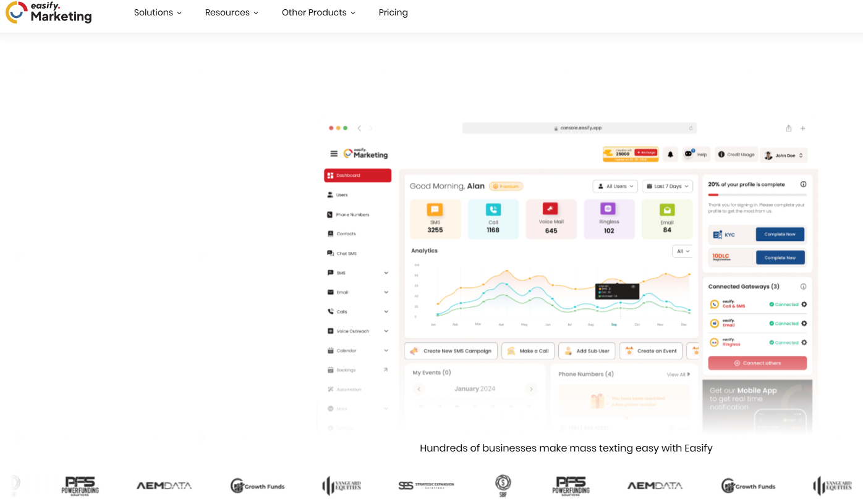Viewport: 863px width, 504px height.
Task: Open notifications with the bell icon
Action: pyautogui.click(x=670, y=154)
